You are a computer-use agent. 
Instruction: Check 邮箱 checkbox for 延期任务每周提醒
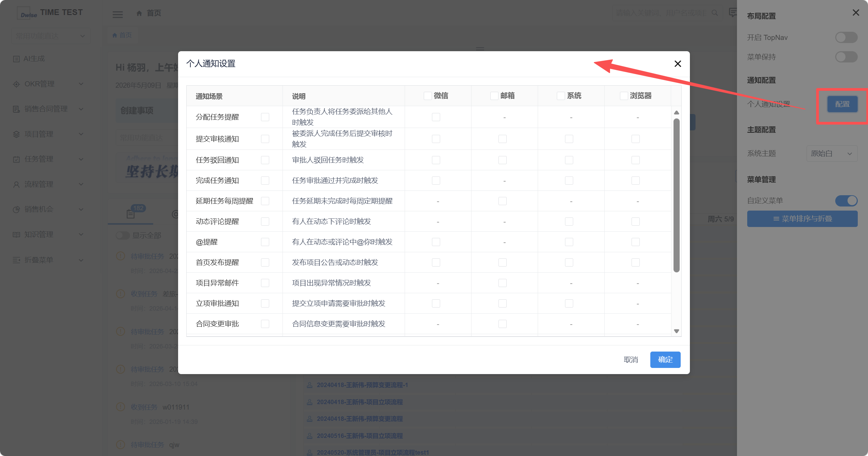(x=503, y=201)
